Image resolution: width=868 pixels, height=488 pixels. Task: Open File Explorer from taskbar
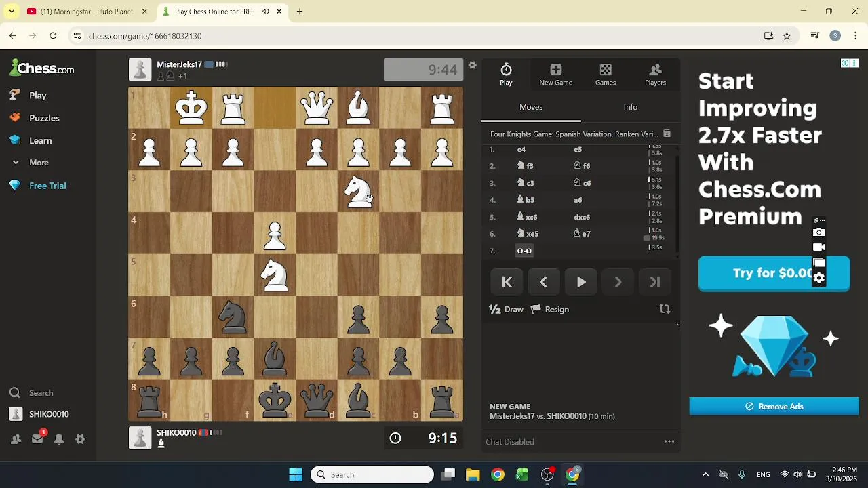click(473, 474)
